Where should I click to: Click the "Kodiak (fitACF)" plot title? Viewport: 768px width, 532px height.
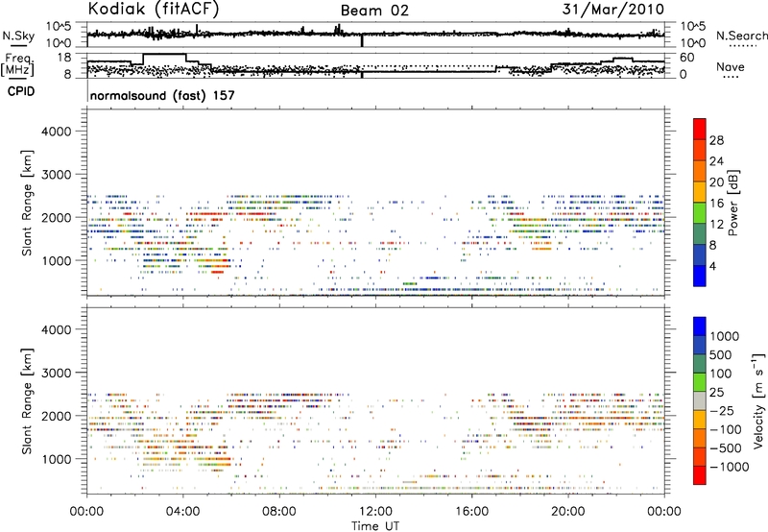pyautogui.click(x=154, y=10)
